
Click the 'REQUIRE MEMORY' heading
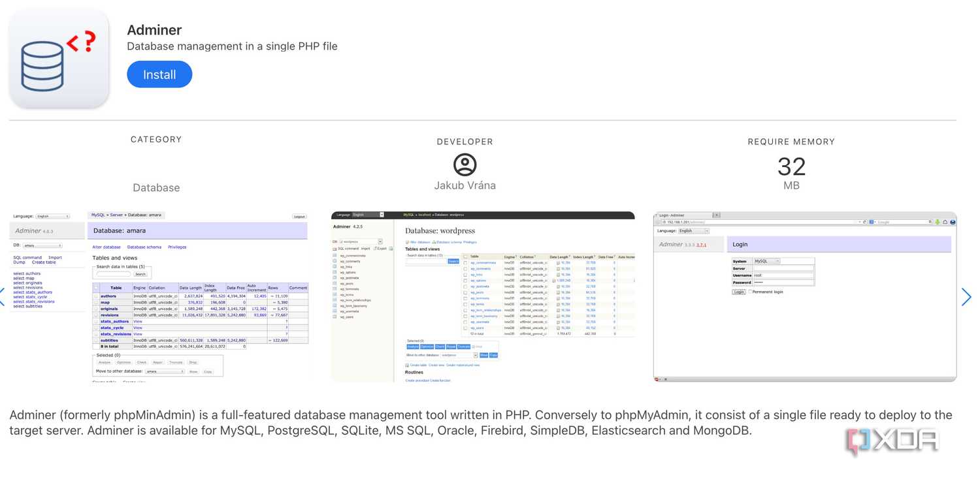pos(791,142)
